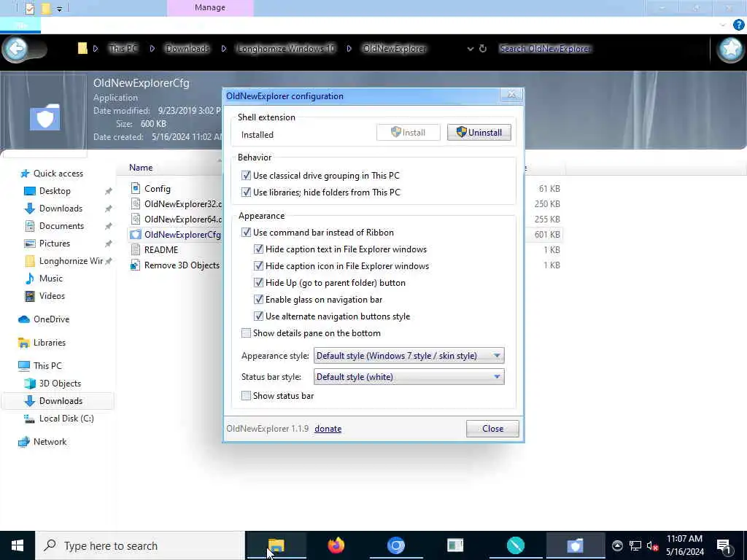Image resolution: width=747 pixels, height=560 pixels.
Task: Click the muted volume icon in tray
Action: click(x=652, y=545)
